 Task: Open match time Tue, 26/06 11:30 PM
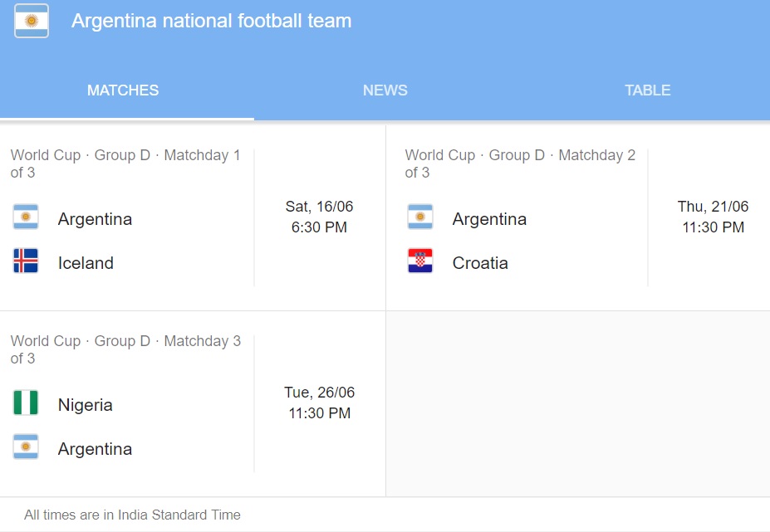pyautogui.click(x=319, y=403)
